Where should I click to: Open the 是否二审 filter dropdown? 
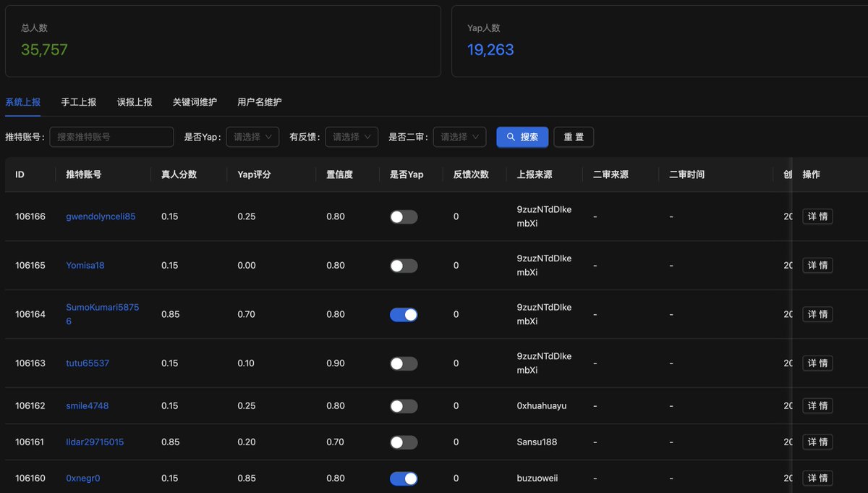[x=459, y=137]
